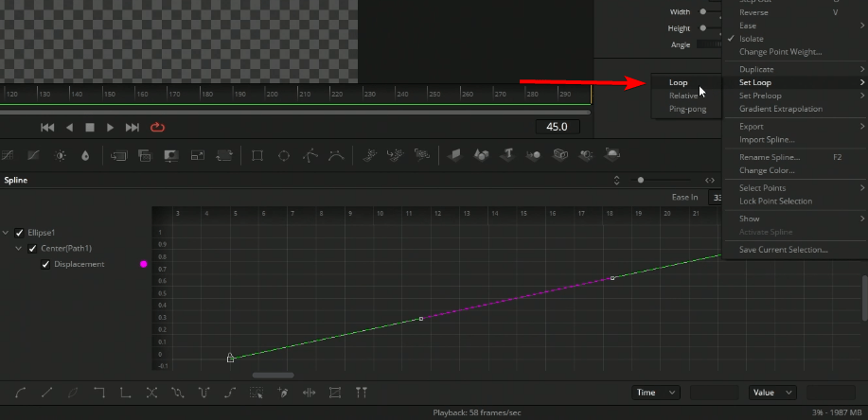The width and height of the screenshot is (868, 420).
Task: Click the Spline panel zoom slider handle
Action: [x=641, y=180]
